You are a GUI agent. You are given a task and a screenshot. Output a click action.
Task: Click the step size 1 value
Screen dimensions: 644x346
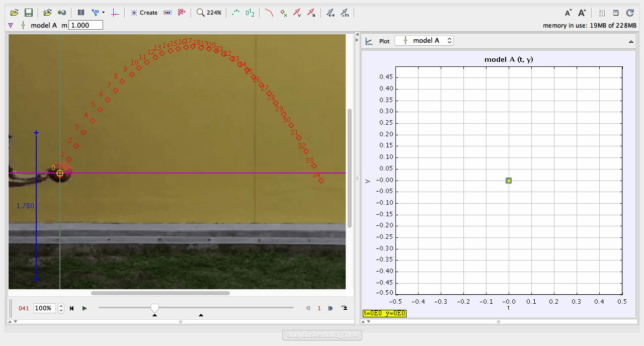coord(319,308)
